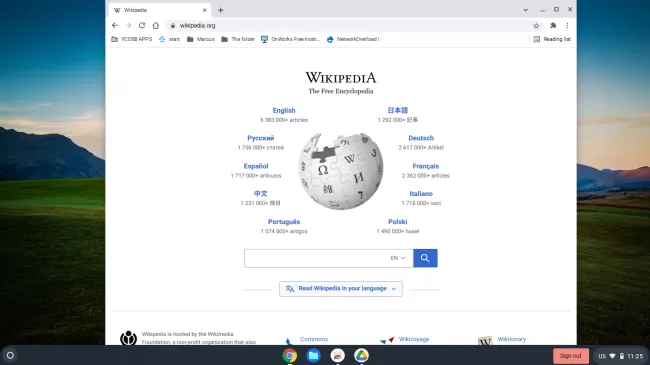Open Русский Wikipedia
Image resolution: width=650 pixels, height=365 pixels.
[261, 138]
